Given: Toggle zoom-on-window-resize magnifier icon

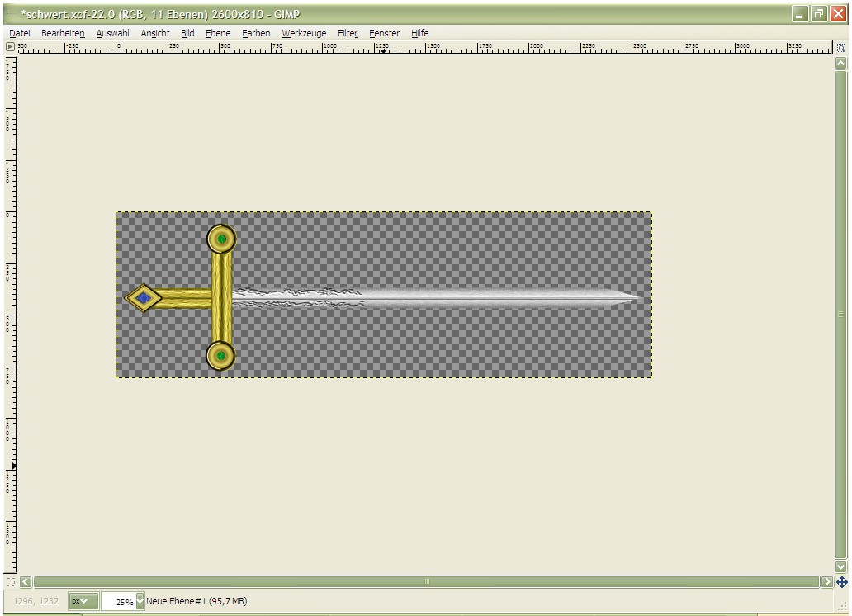Looking at the screenshot, I should (x=841, y=48).
